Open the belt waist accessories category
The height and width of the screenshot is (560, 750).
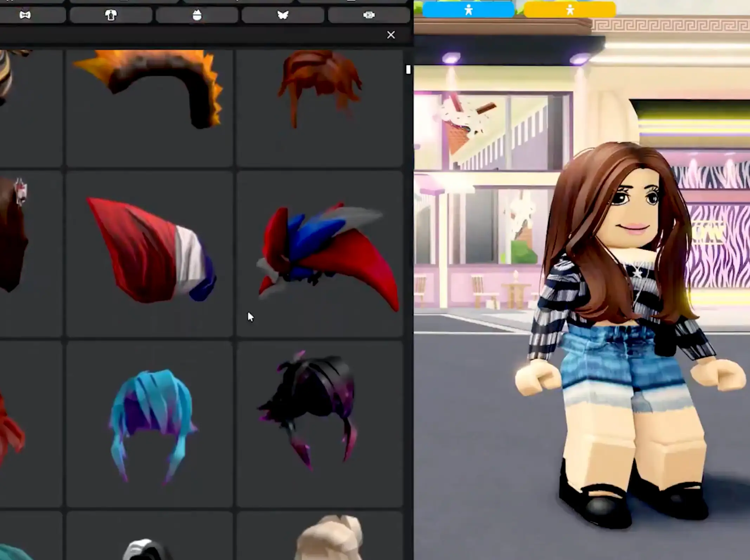click(369, 15)
